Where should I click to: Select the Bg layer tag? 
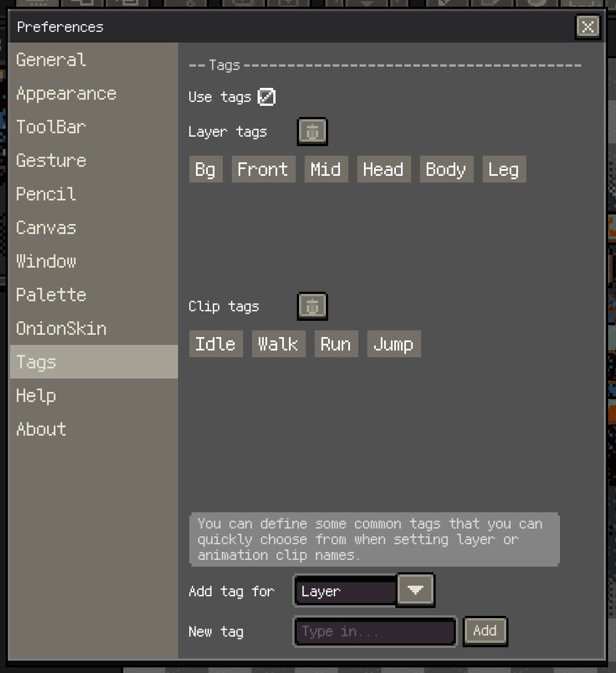click(x=206, y=169)
